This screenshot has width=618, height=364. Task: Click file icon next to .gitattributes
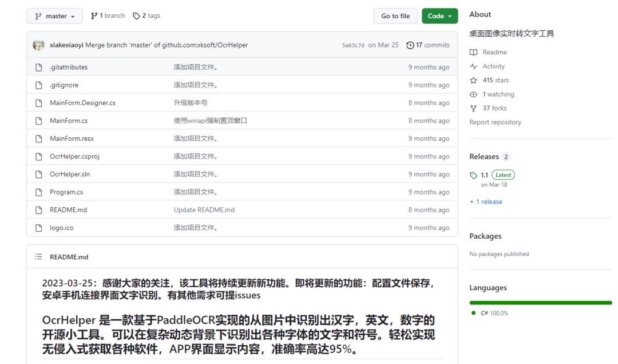click(x=39, y=67)
